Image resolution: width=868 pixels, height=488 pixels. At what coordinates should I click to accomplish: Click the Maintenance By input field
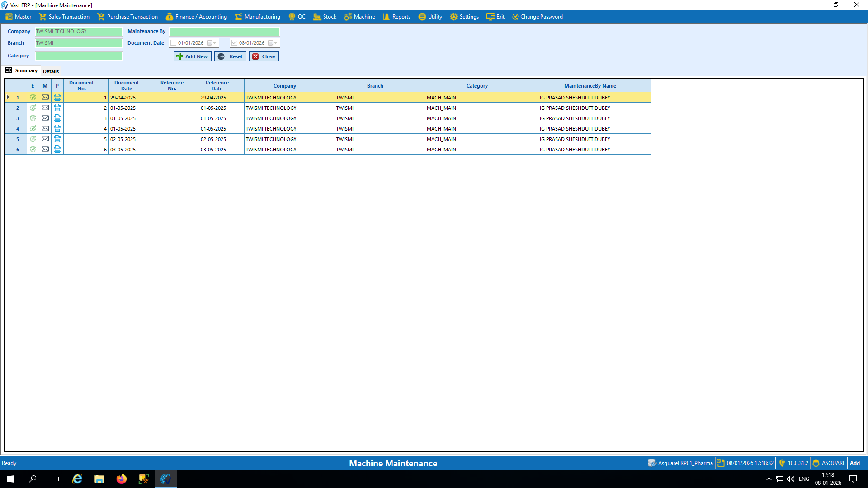click(x=224, y=32)
